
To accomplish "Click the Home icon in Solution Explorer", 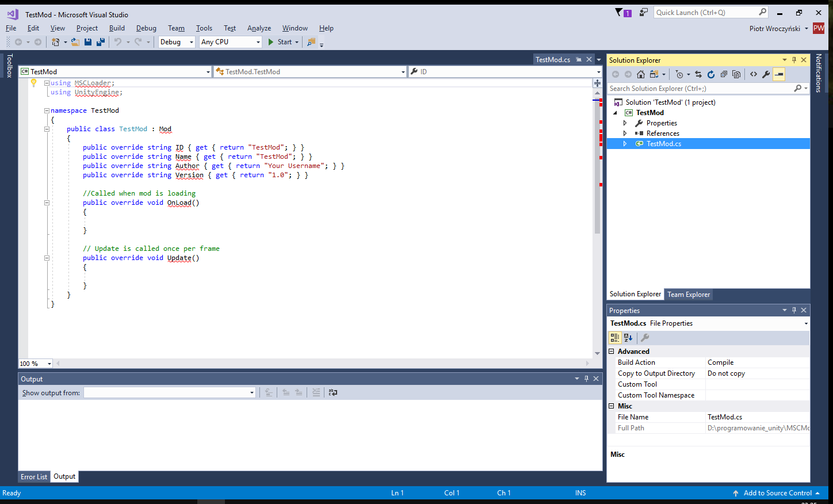I will (641, 74).
